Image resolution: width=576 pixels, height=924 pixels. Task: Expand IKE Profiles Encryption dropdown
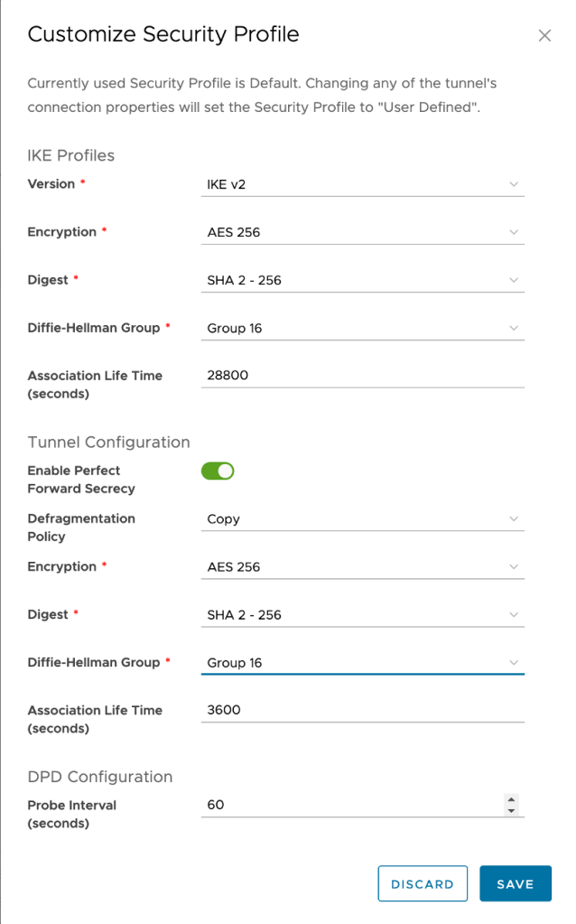click(361, 232)
